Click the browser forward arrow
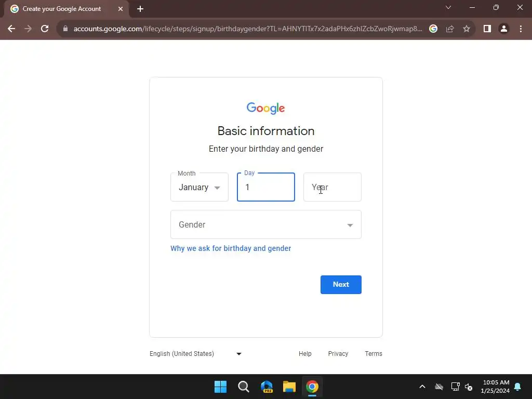532x399 pixels. pos(28,29)
